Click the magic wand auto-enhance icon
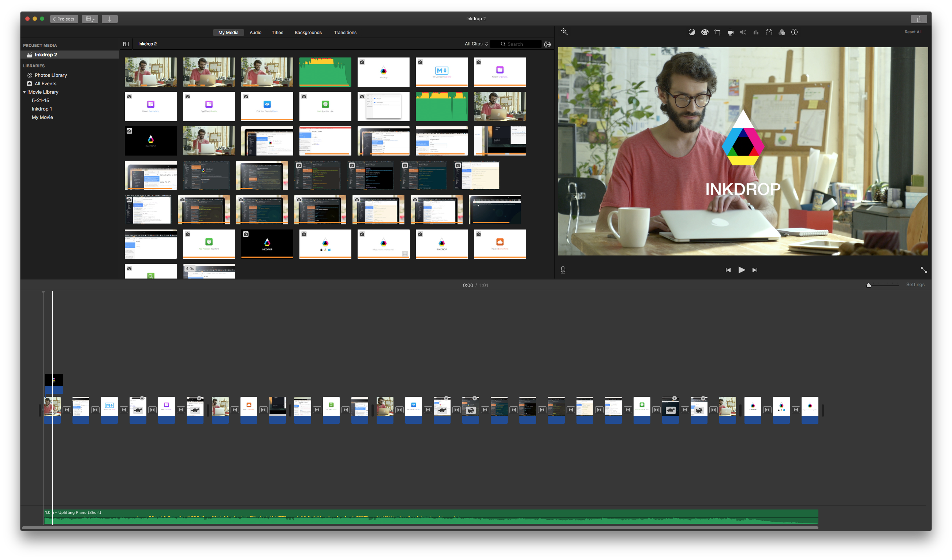This screenshot has width=952, height=560. pos(564,32)
